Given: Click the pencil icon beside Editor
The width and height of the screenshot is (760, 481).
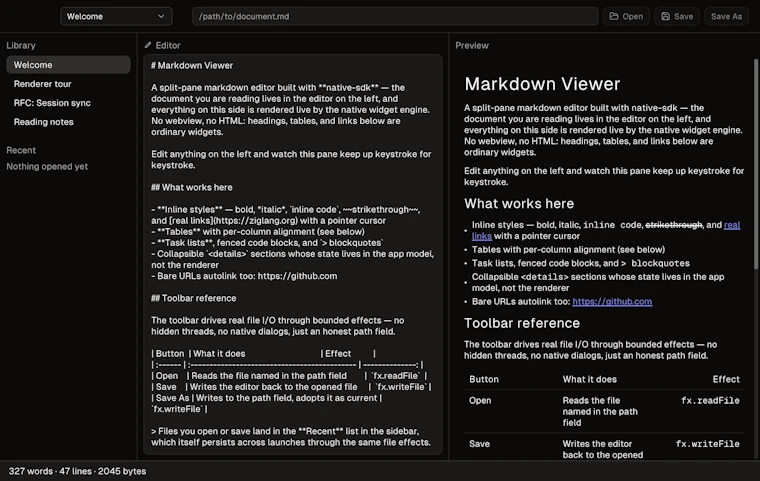Looking at the screenshot, I should 148,45.
